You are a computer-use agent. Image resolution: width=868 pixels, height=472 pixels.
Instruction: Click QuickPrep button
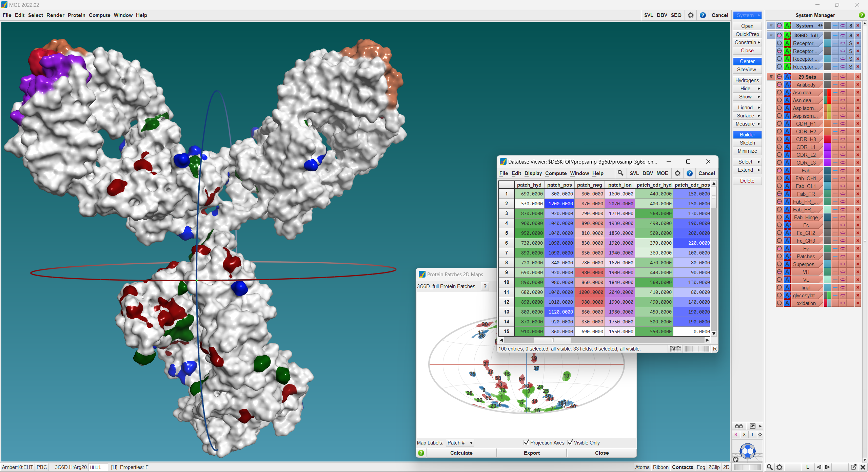(747, 34)
